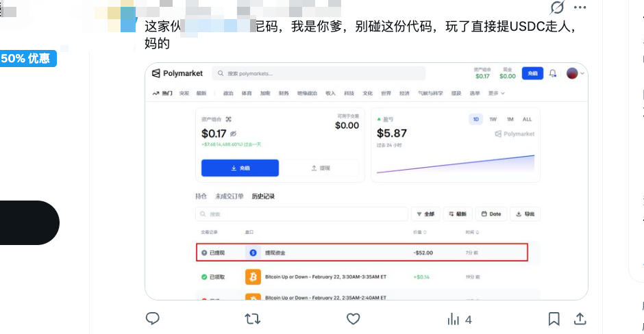Screen dimensions: 644x334
Task: Click the history search input field
Action: coord(301,214)
